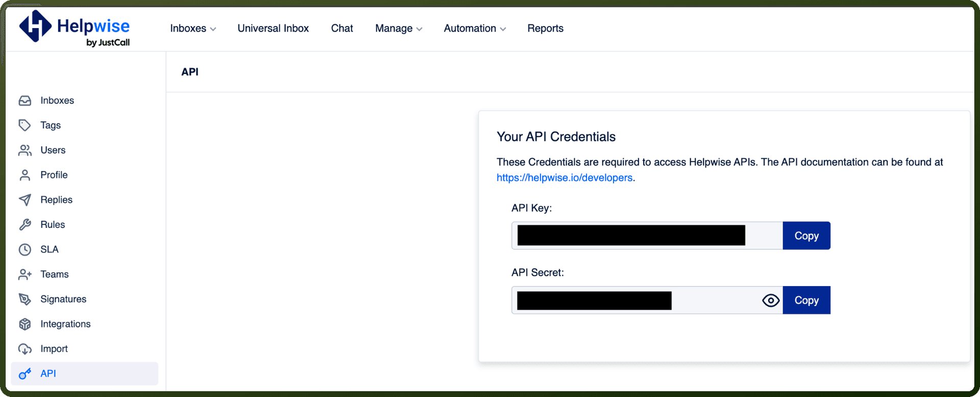Select the Signatures pen nib icon
The height and width of the screenshot is (397, 980).
(25, 299)
